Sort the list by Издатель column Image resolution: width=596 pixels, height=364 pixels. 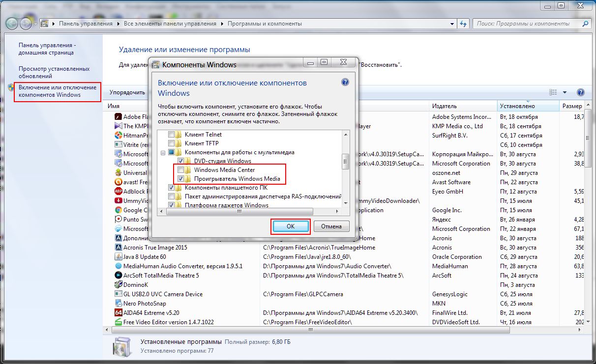[463, 106]
